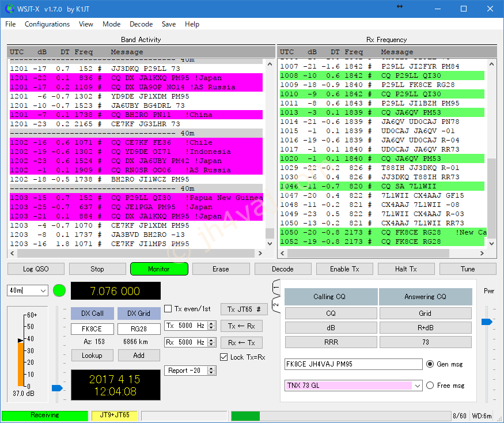Expand the TNX 73 GL free message dropdown
The width and height of the screenshot is (504, 423).
(417, 386)
